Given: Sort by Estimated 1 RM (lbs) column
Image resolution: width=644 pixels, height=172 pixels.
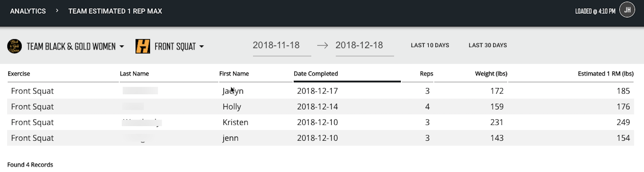Looking at the screenshot, I should click(x=605, y=74).
